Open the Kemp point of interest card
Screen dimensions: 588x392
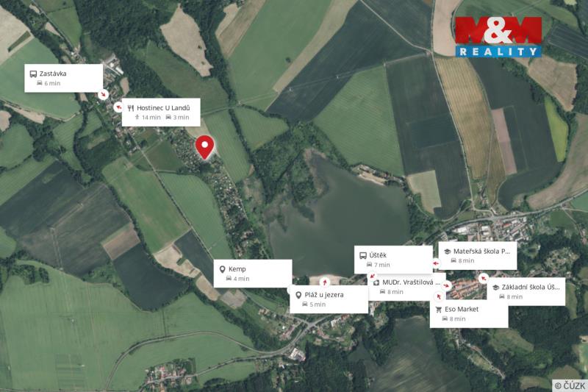point(253,274)
